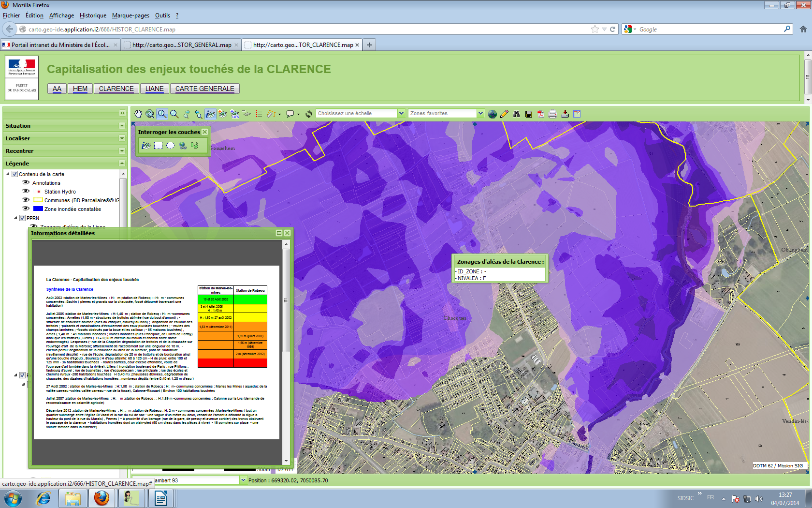Open Internet Explorer from the taskbar
Screen dimensions: 812x508
(x=43, y=498)
